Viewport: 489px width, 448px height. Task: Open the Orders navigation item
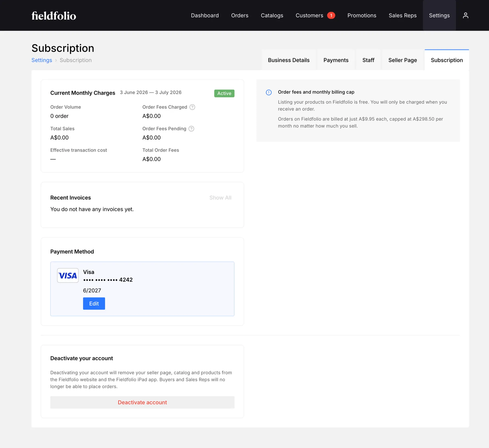240,15
